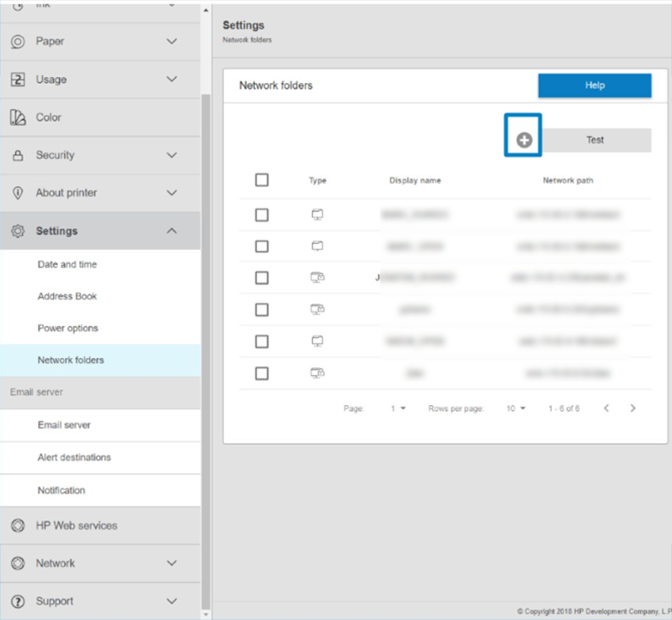672x620 pixels.
Task: Click the add network folder plus icon
Action: tap(524, 140)
